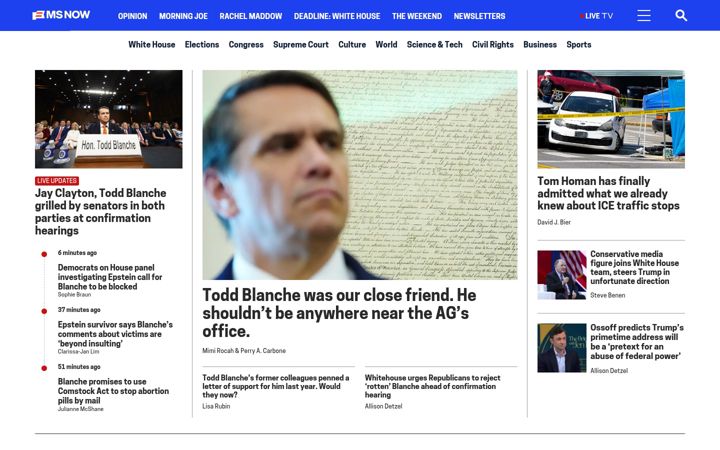
Task: Open the search magnifier icon
Action: (x=681, y=16)
